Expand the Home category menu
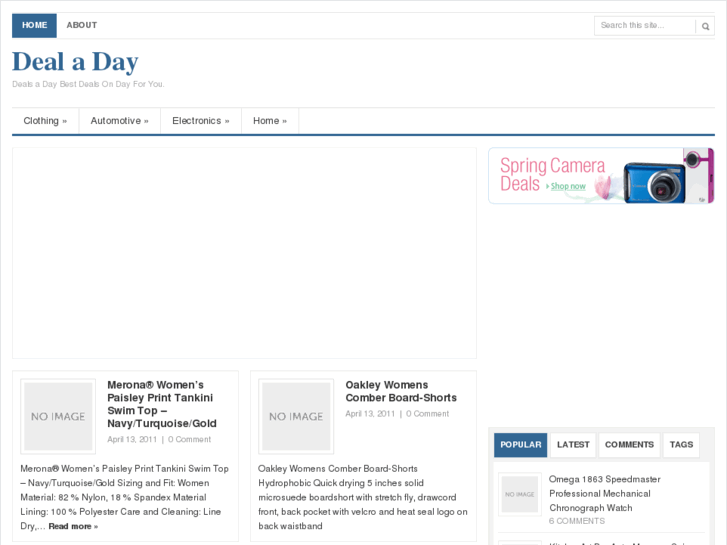 270,121
